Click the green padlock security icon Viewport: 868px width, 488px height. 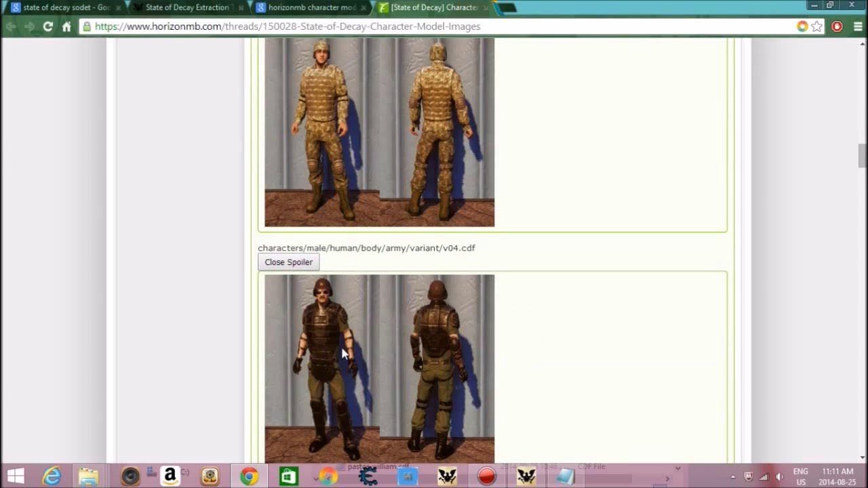click(86, 26)
